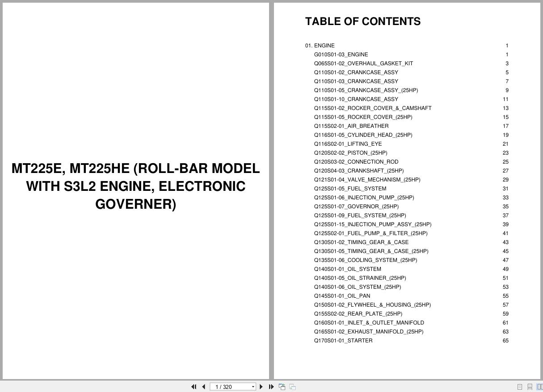Select Q125S02-01_FUEL_PUMP_&_FILTER_(25HP) entry
This screenshot has width=543, height=392.
point(370,233)
